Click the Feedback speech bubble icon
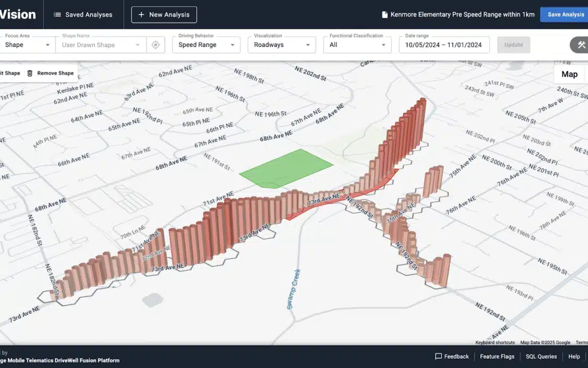The height and width of the screenshot is (368, 588). [x=438, y=357]
